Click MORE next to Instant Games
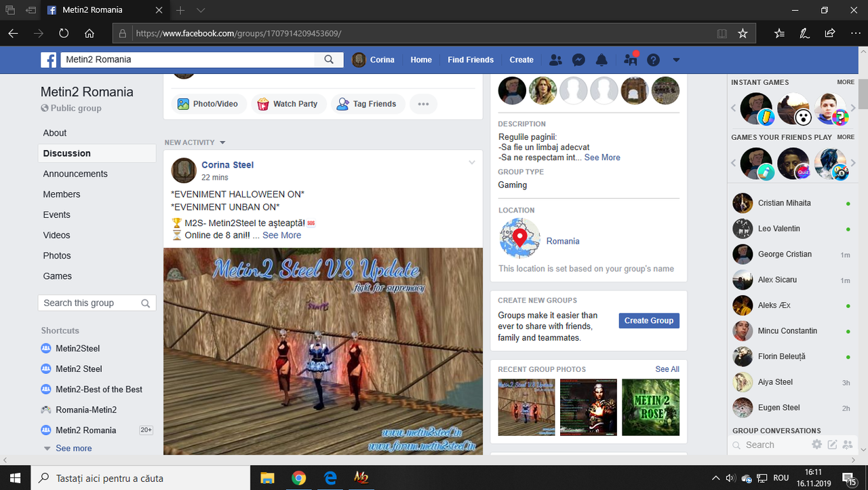 coord(846,82)
